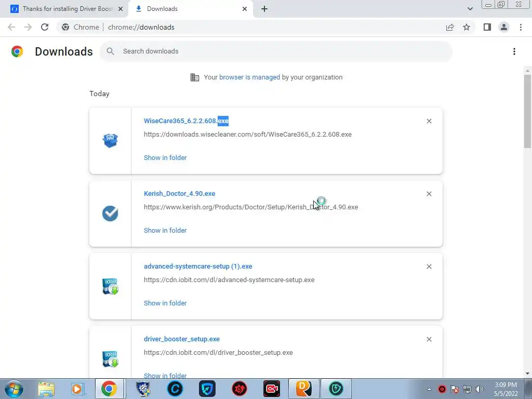Viewport: 532px width, 399px height.
Task: Open the media player taskbar icon
Action: [x=78, y=389]
